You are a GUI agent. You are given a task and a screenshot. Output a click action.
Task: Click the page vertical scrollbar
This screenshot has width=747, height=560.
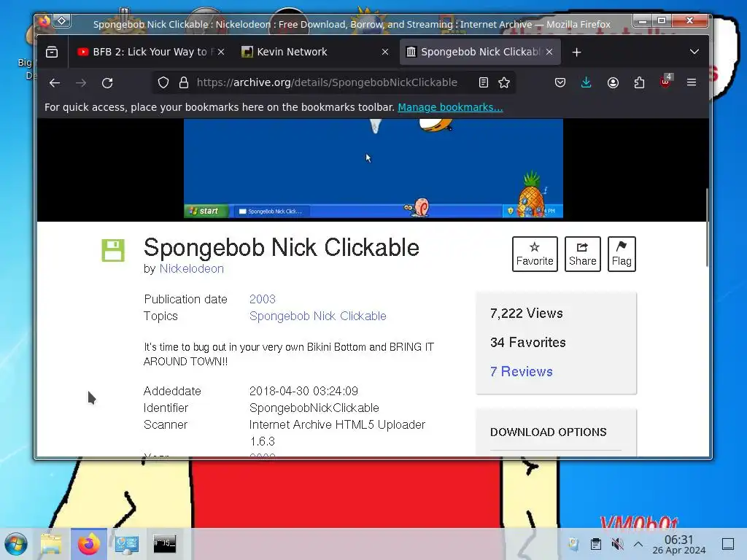click(x=707, y=228)
